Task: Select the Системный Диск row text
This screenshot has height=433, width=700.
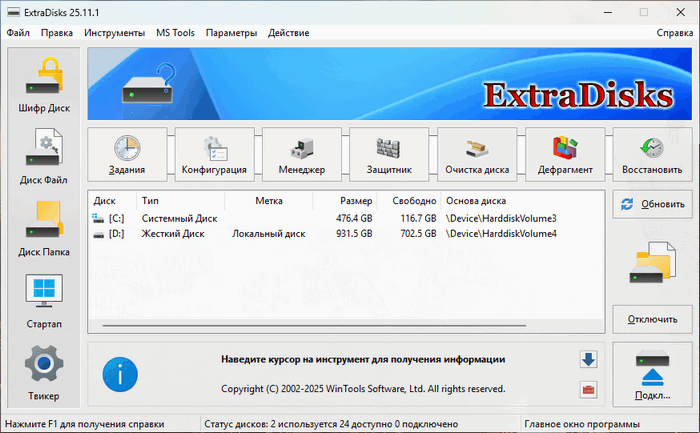Action: (x=179, y=218)
